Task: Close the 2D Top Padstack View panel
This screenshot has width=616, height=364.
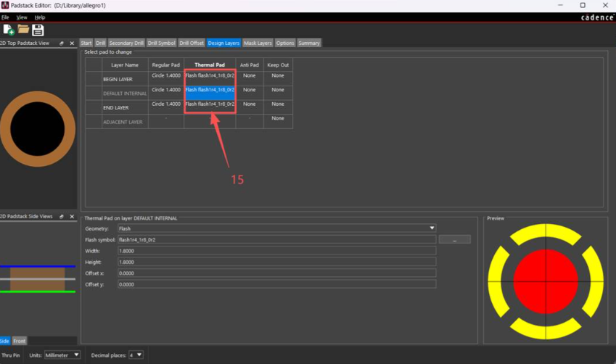Action: pos(72,44)
